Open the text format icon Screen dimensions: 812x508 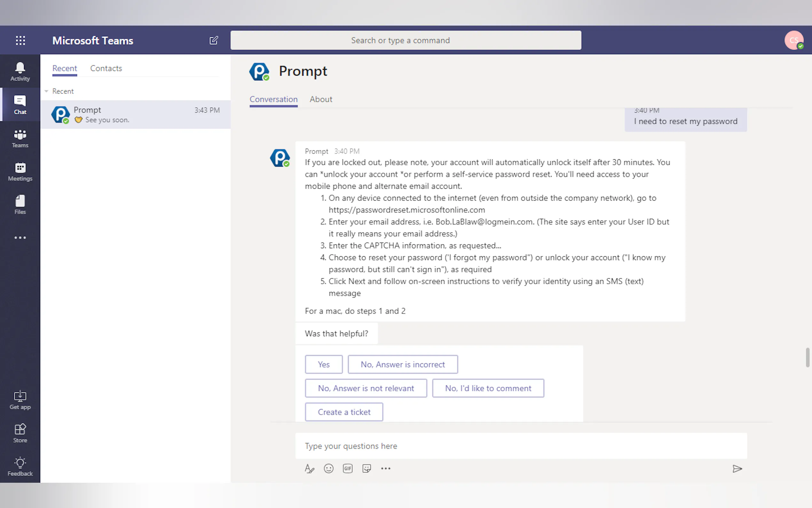coord(309,468)
